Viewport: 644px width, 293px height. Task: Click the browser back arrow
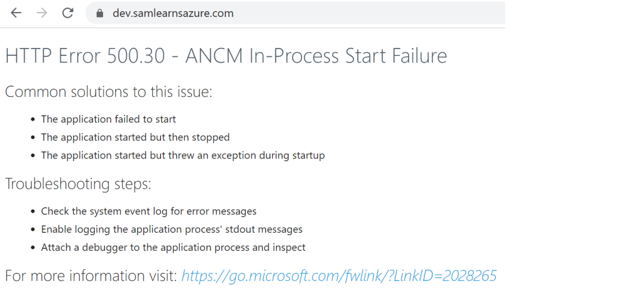click(16, 13)
